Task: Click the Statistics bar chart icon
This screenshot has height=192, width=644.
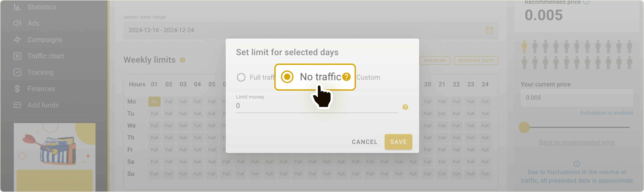Action: tap(17, 7)
